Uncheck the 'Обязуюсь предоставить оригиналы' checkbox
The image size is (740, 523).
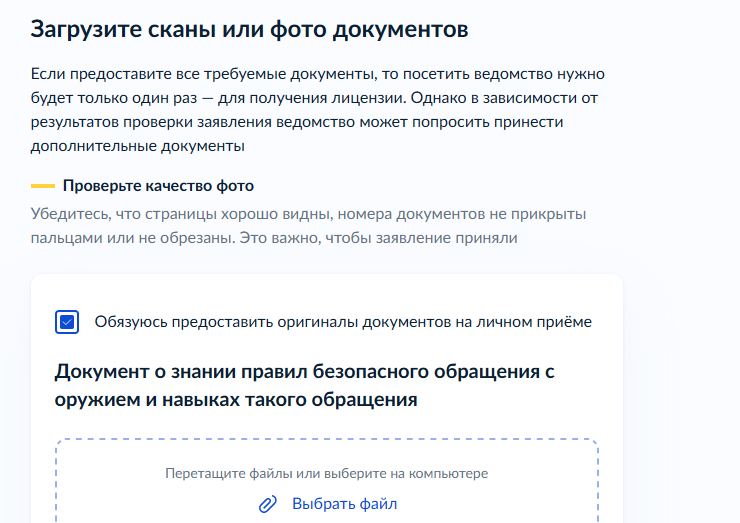(67, 322)
